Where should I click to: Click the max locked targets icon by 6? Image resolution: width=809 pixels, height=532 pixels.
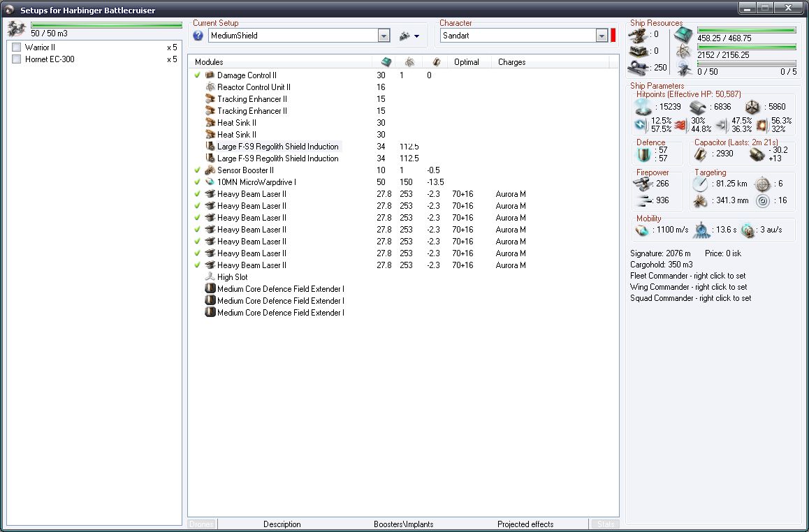[x=762, y=184]
